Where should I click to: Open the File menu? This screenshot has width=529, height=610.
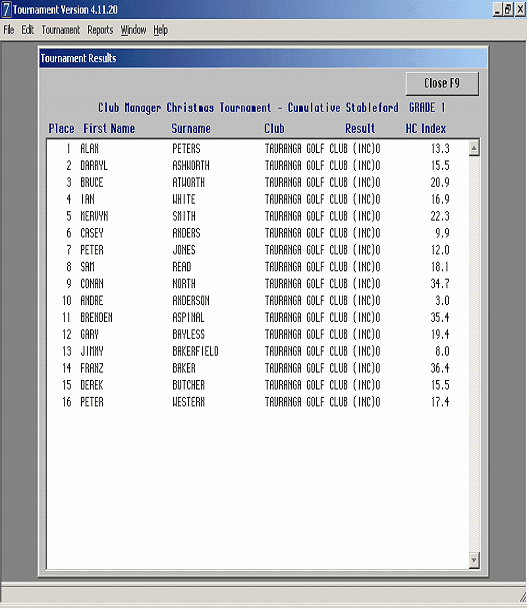[9, 30]
